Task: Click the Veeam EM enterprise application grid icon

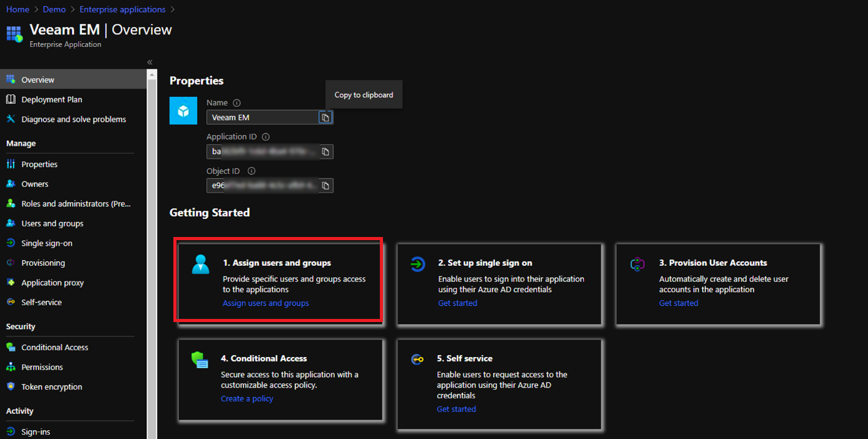Action: tap(14, 34)
